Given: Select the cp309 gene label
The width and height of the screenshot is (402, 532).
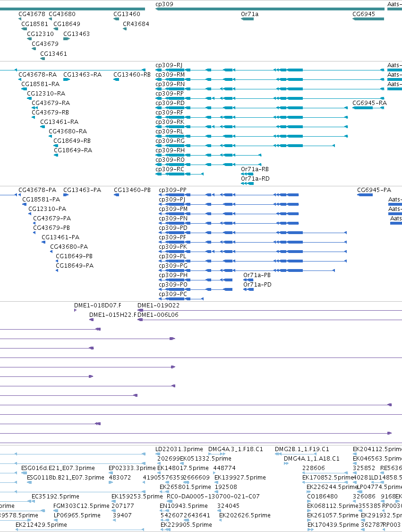Looking at the screenshot, I should coord(164,4).
